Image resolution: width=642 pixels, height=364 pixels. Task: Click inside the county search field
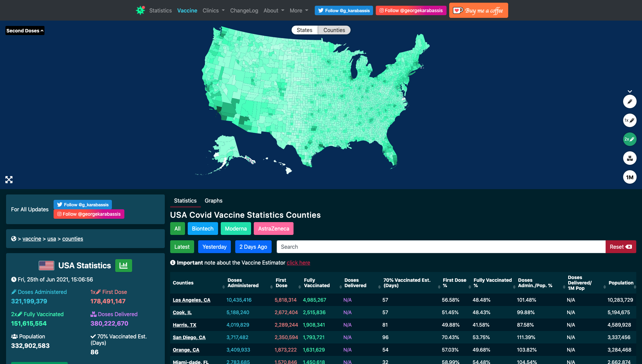point(371,247)
